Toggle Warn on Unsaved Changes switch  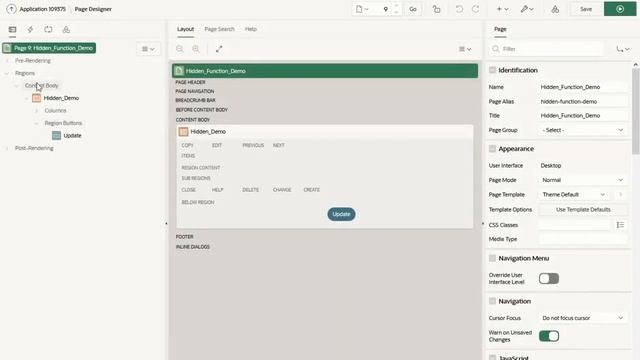tap(549, 336)
